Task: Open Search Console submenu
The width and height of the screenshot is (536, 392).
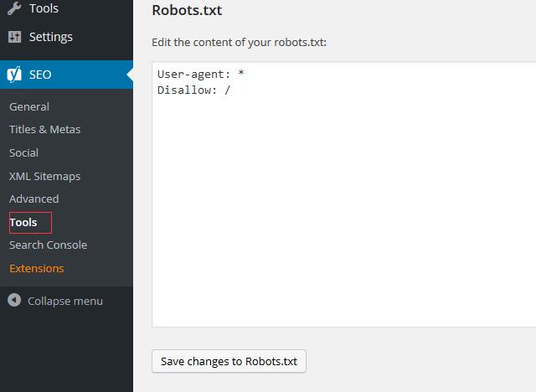Action: 49,245
